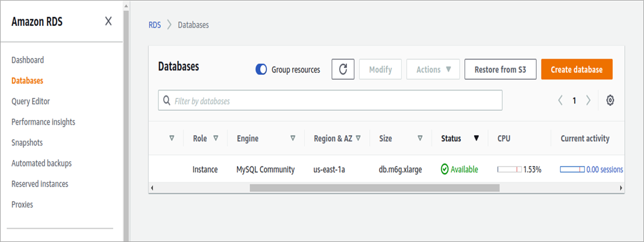The width and height of the screenshot is (644, 242).
Task: Go to next page with right chevron
Action: coord(588,100)
